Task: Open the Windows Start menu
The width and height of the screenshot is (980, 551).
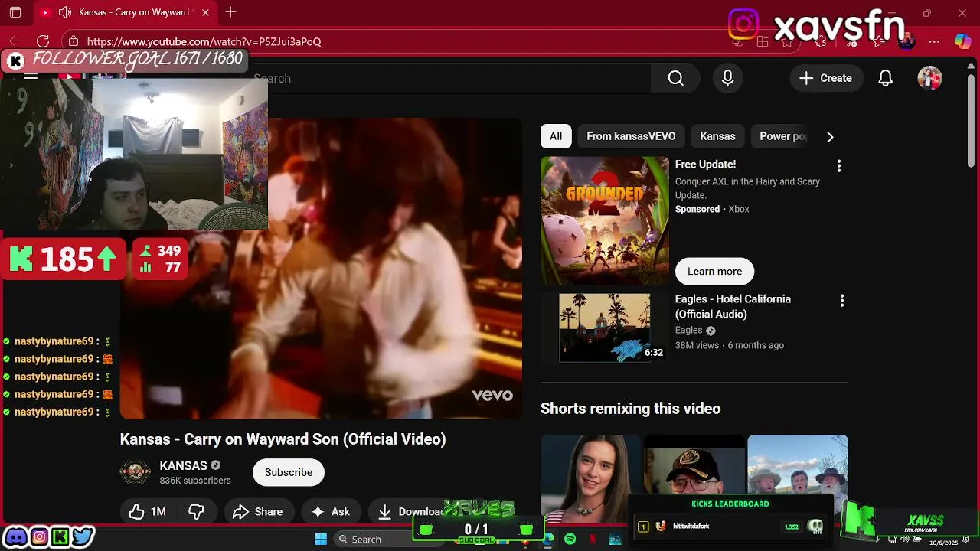Action: coord(321,540)
